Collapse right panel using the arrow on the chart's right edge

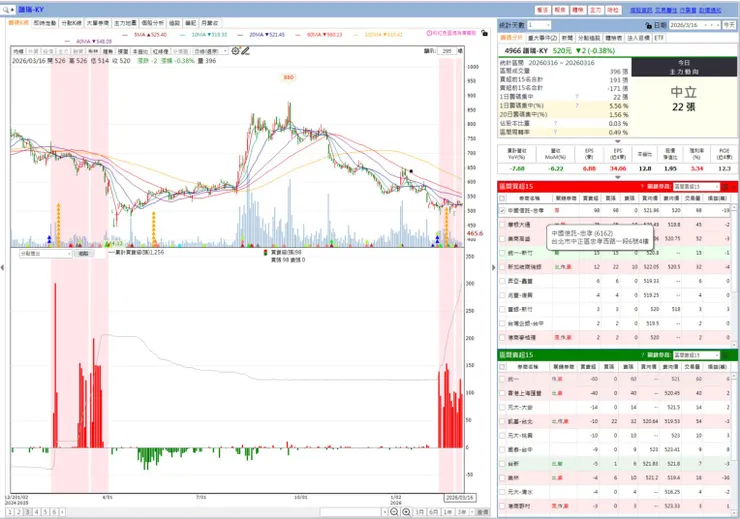(494, 268)
